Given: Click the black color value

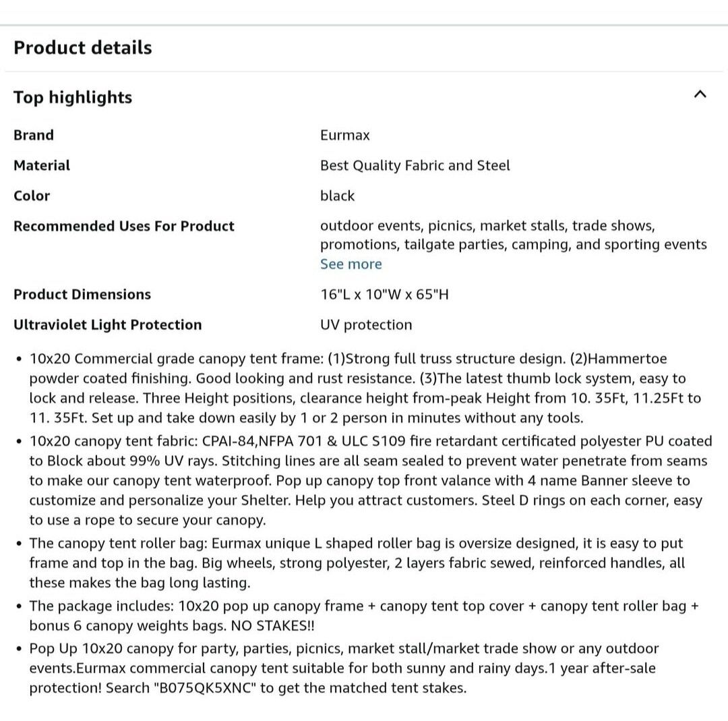Looking at the screenshot, I should (337, 196).
